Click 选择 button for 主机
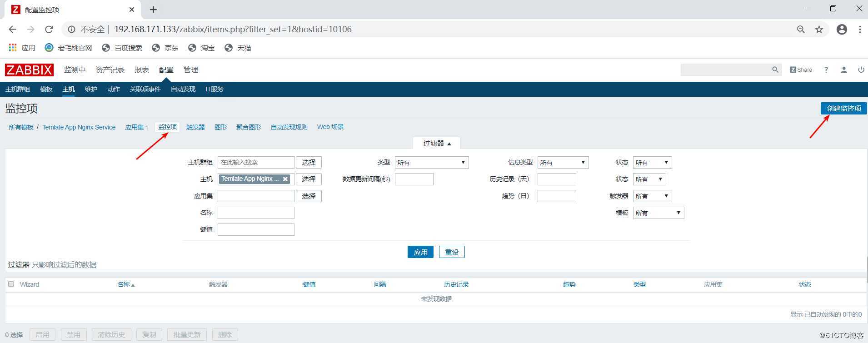This screenshot has height=343, width=868. pos(309,179)
